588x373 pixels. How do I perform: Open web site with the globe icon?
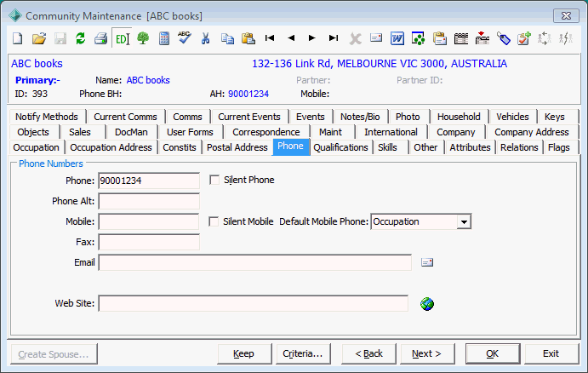pos(427,303)
